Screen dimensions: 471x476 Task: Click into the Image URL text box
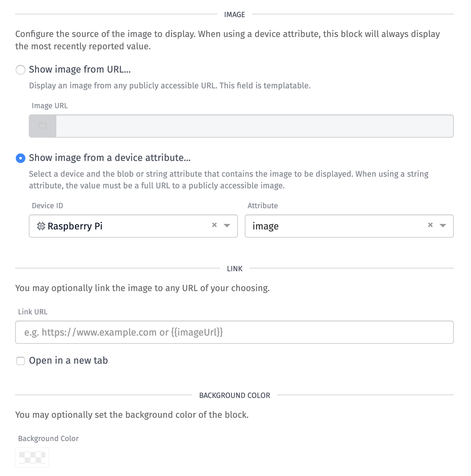click(255, 126)
